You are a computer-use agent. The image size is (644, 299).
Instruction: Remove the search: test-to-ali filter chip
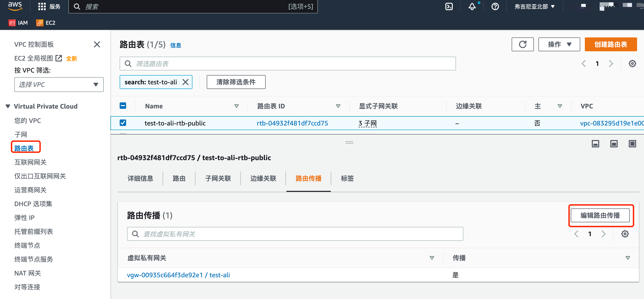pos(185,82)
